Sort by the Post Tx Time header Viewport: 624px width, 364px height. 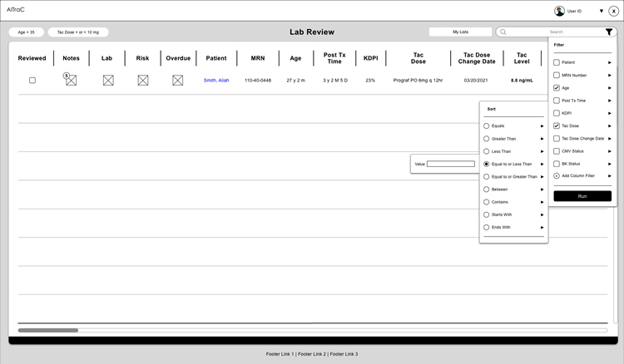pos(334,58)
